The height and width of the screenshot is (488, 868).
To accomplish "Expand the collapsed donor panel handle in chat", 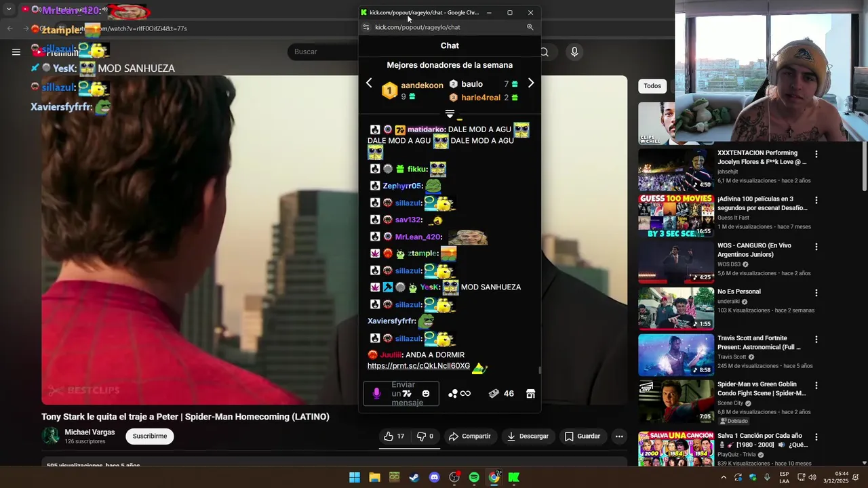I will (x=450, y=114).
